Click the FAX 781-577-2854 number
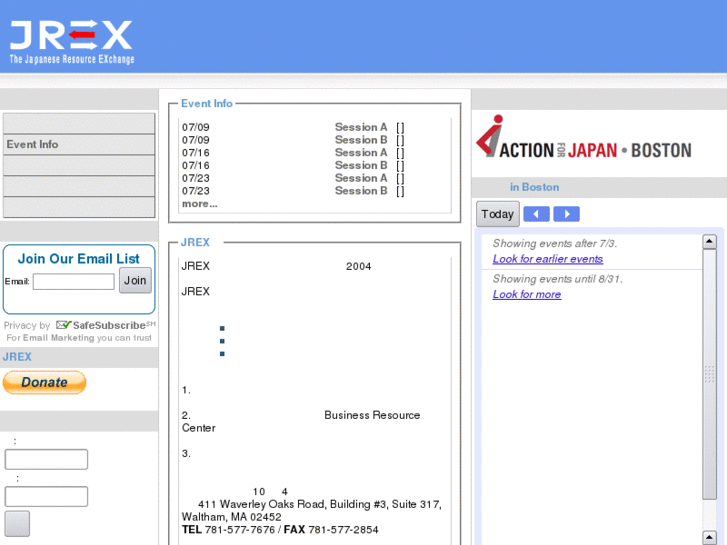This screenshot has height=545, width=727. 331,529
